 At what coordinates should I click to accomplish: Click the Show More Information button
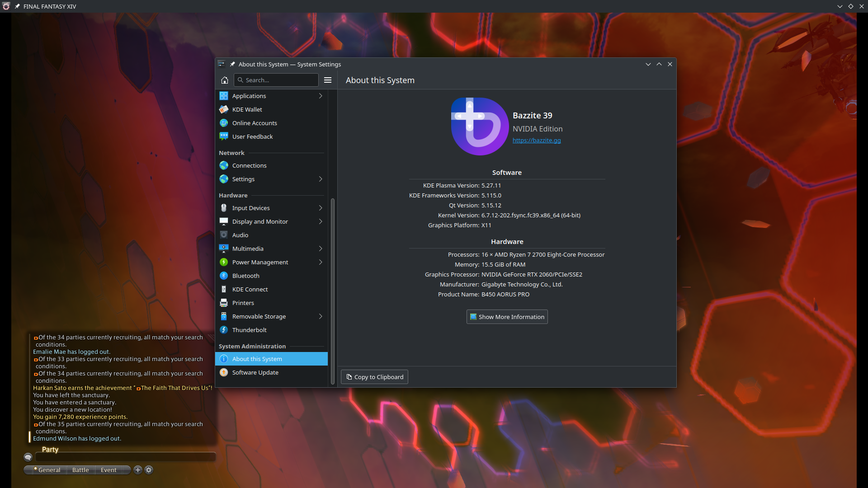pyautogui.click(x=506, y=317)
